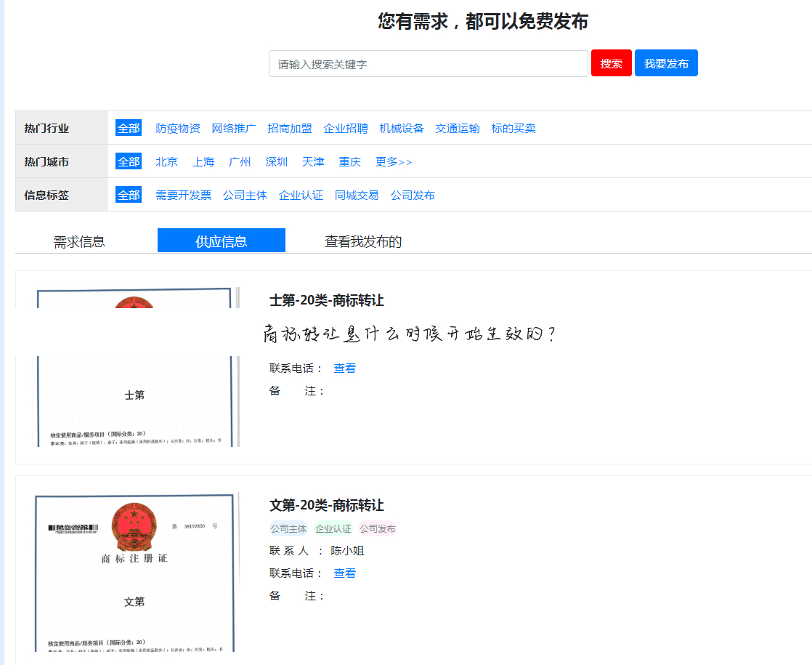Expand 更多>> cities list
The image size is (812, 665).
pos(394,162)
